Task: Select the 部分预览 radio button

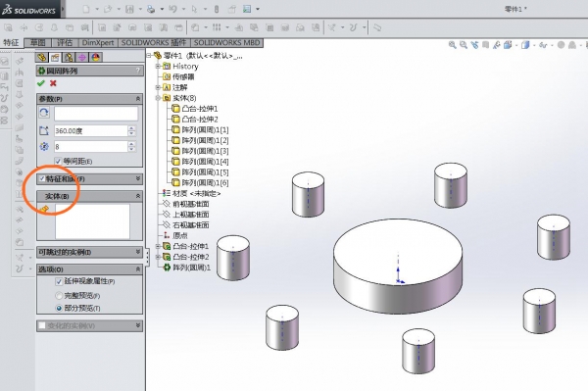Action: pos(59,308)
